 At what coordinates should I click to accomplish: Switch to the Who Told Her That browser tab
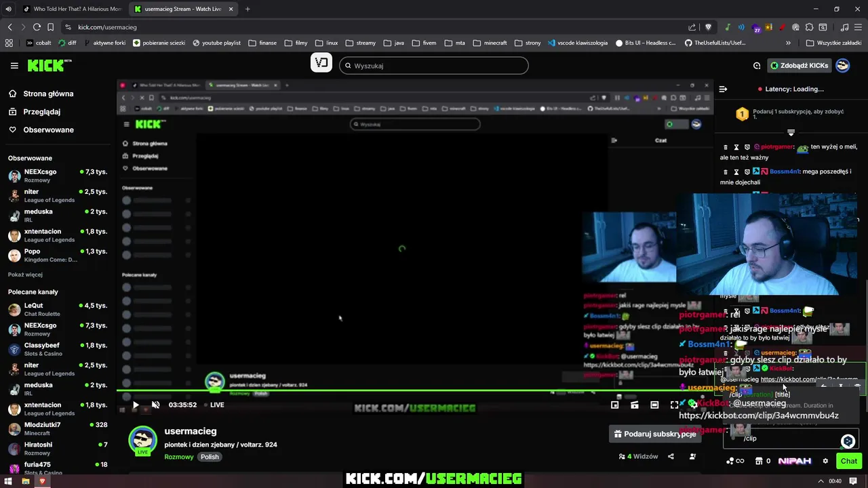pos(72,9)
